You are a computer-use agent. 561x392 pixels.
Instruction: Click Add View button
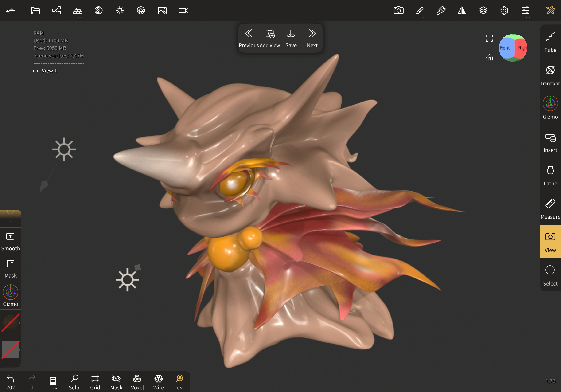pos(270,38)
